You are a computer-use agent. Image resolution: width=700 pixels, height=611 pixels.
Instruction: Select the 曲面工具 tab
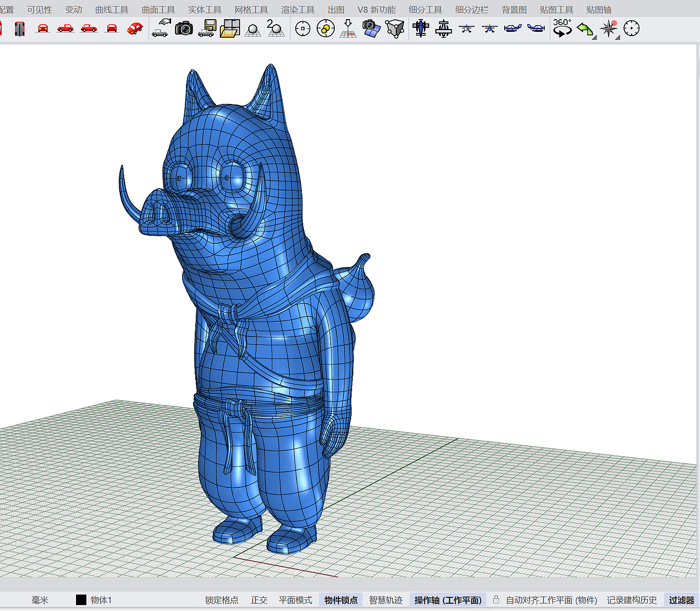pyautogui.click(x=158, y=10)
